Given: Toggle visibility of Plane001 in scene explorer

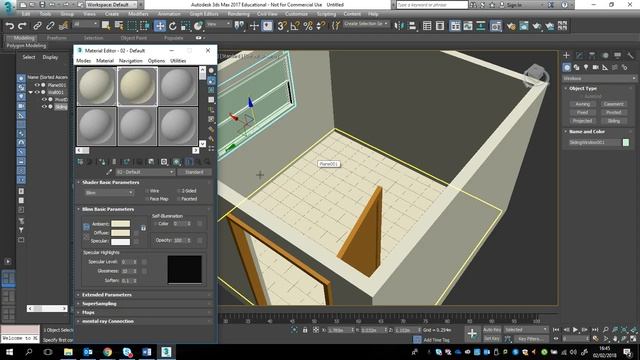Looking at the screenshot, I should 37,85.
